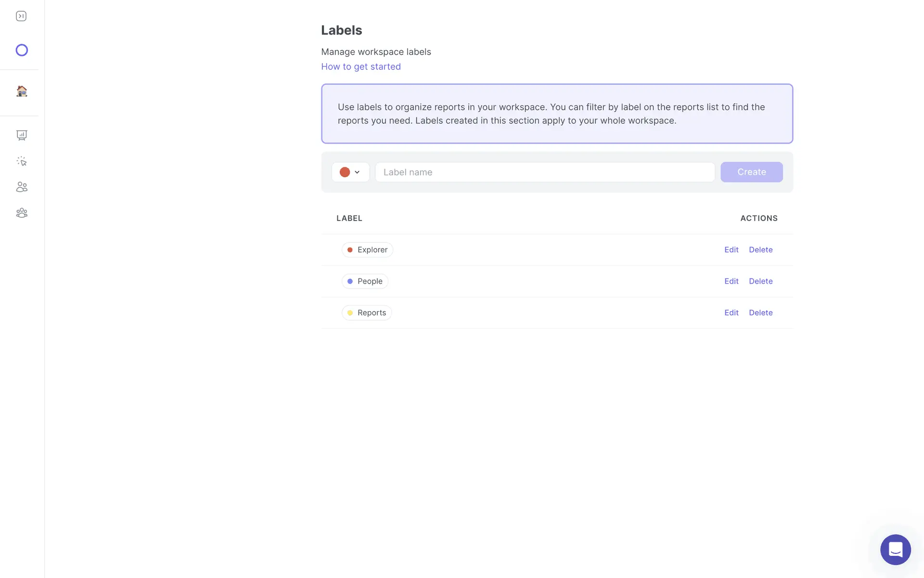
Task: Delete the People label
Action: pos(760,281)
